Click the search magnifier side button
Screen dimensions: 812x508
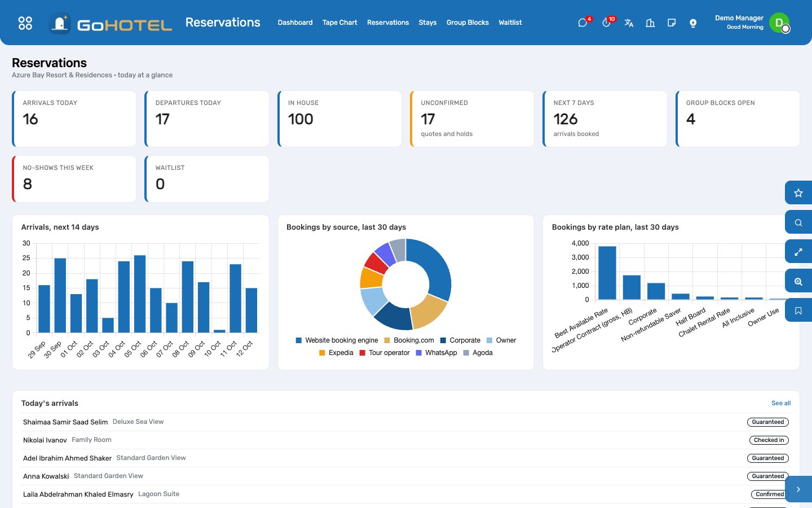798,222
